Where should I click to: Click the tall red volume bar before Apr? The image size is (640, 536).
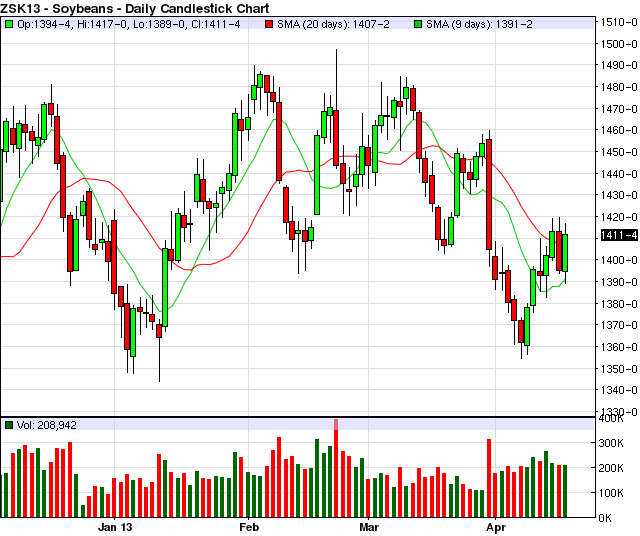[x=489, y=478]
